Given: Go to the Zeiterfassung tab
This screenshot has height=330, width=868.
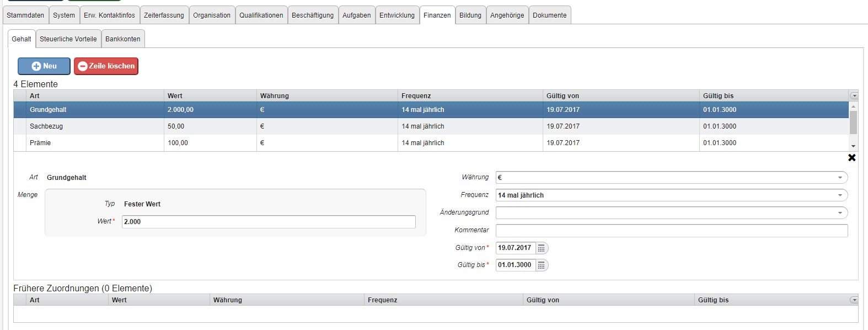Looking at the screenshot, I should tap(164, 15).
